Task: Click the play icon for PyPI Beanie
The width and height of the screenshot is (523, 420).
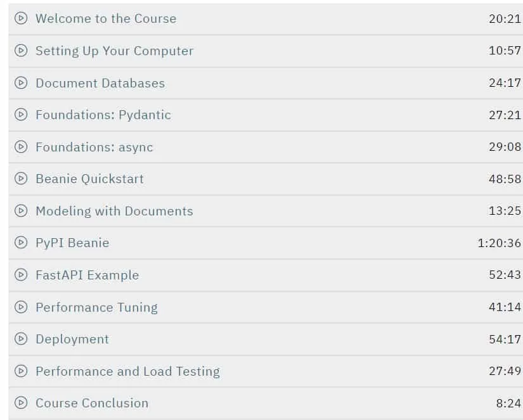Action: click(x=21, y=243)
